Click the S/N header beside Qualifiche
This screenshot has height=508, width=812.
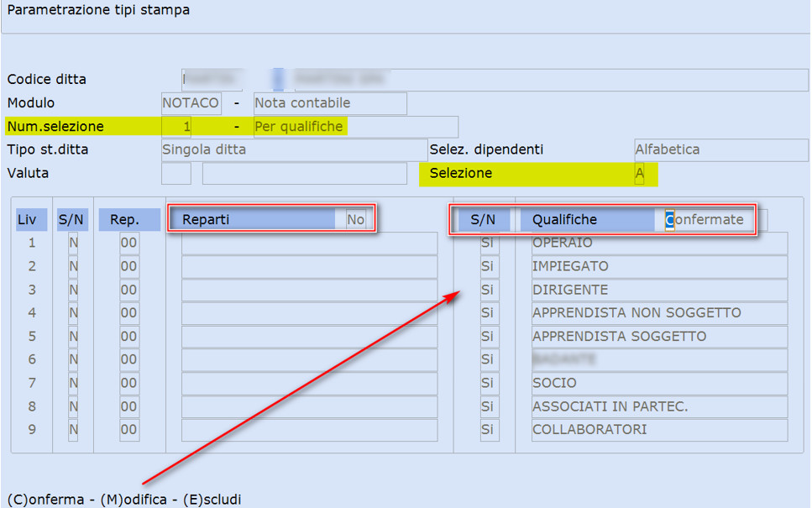[483, 219]
